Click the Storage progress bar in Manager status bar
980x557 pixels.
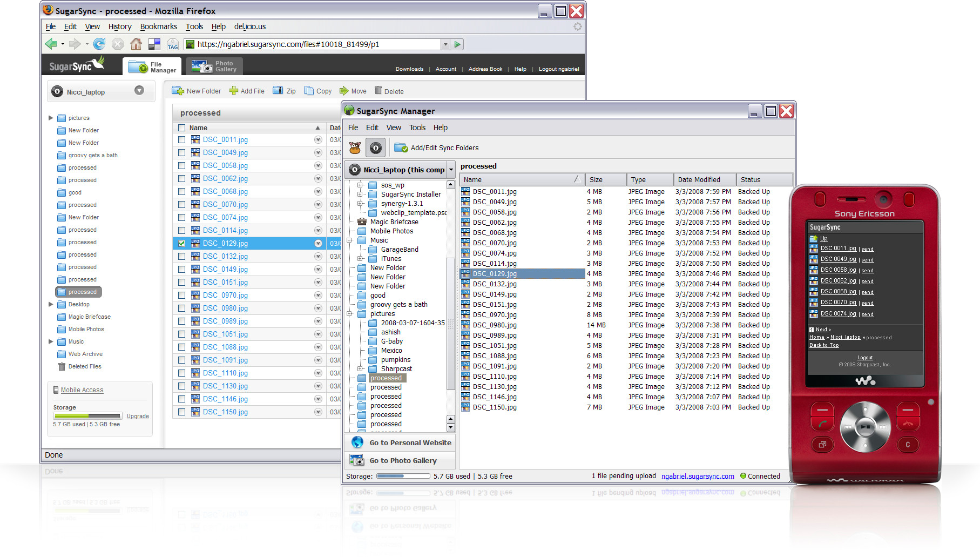(x=403, y=476)
